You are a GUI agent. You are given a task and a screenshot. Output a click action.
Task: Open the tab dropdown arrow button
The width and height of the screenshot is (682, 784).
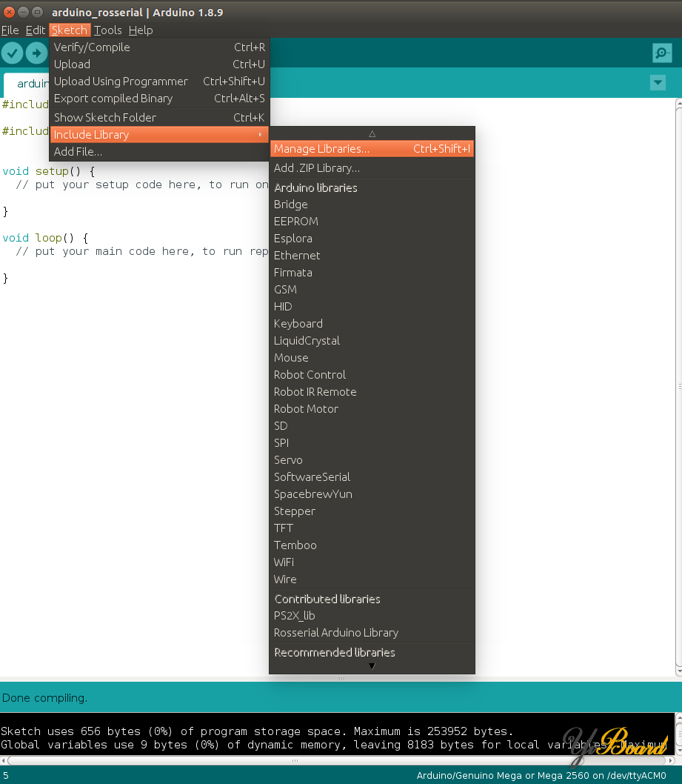pos(658,82)
